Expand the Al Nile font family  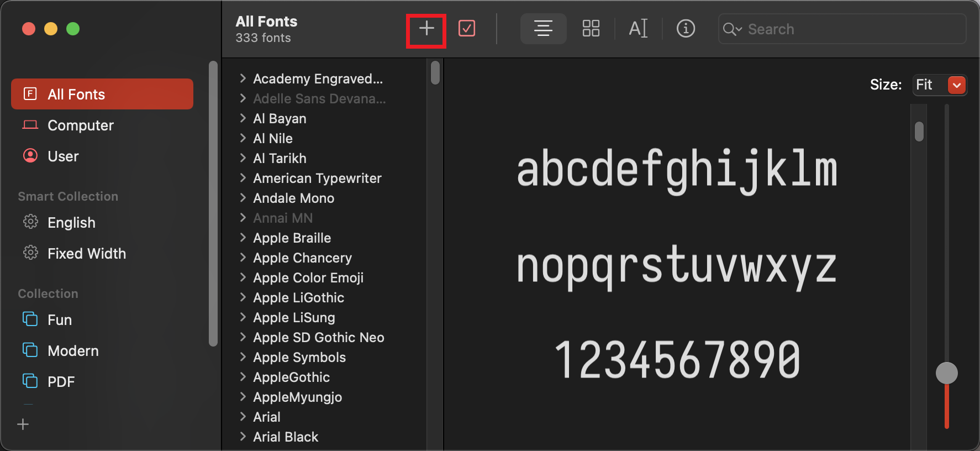(x=243, y=138)
